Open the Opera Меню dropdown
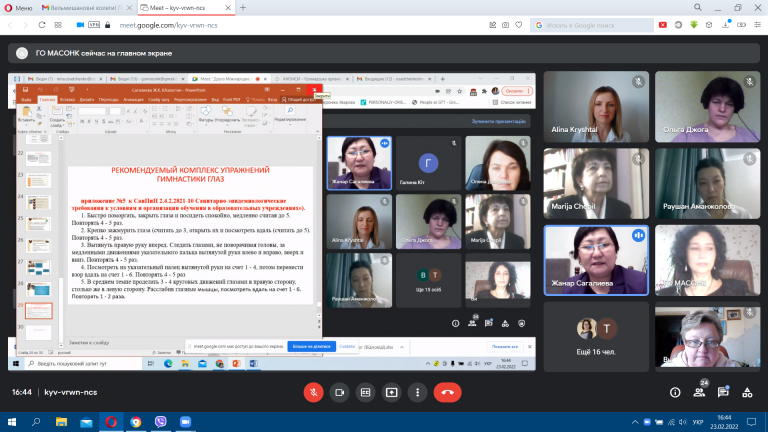This screenshot has width=768, height=432. [x=18, y=8]
